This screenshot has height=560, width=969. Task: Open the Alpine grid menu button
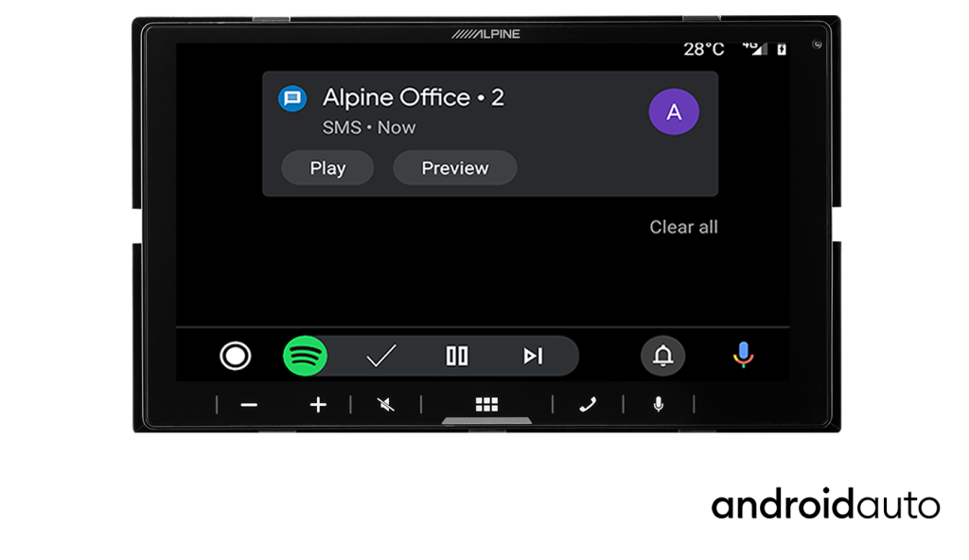click(x=487, y=405)
